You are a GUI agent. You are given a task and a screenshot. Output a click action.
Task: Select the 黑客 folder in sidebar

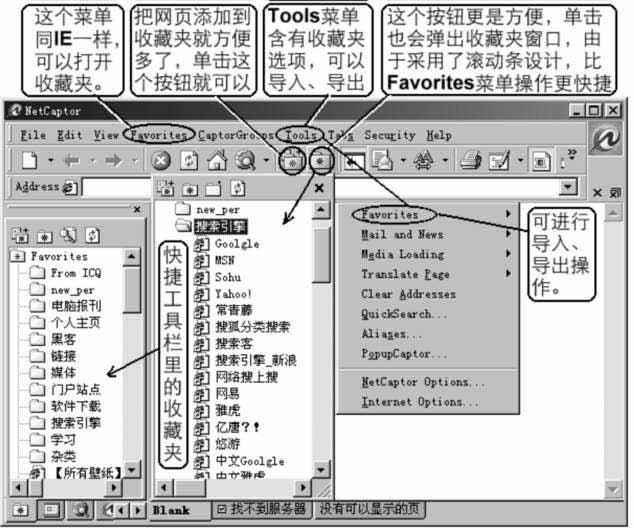pyautogui.click(x=63, y=339)
